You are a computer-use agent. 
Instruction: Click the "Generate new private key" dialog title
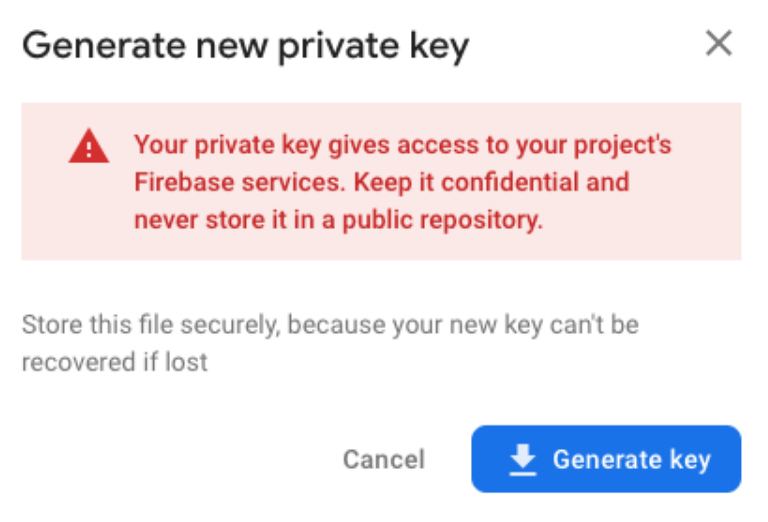click(245, 45)
